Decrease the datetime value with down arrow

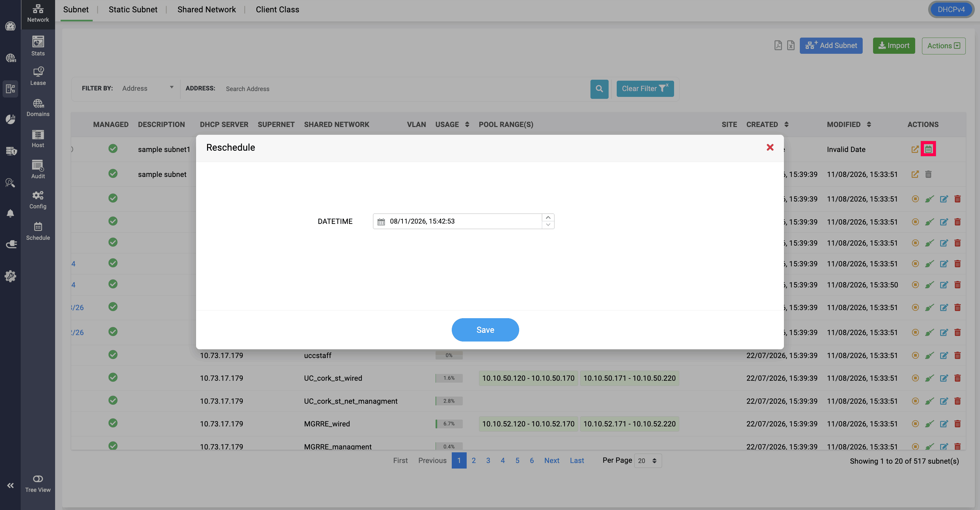[x=548, y=225]
